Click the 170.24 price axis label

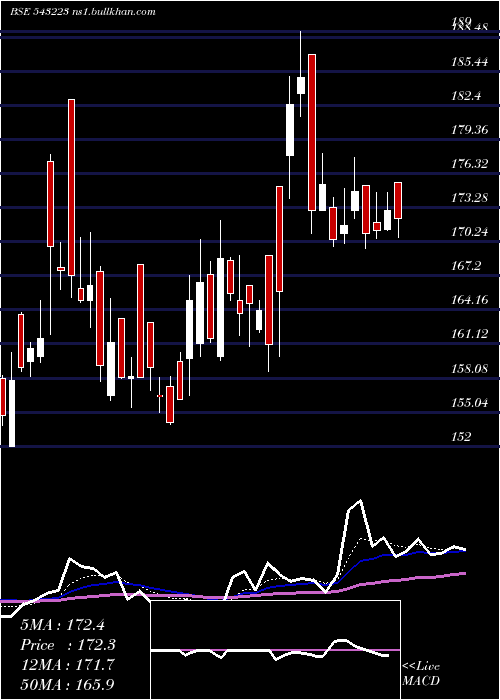(469, 231)
